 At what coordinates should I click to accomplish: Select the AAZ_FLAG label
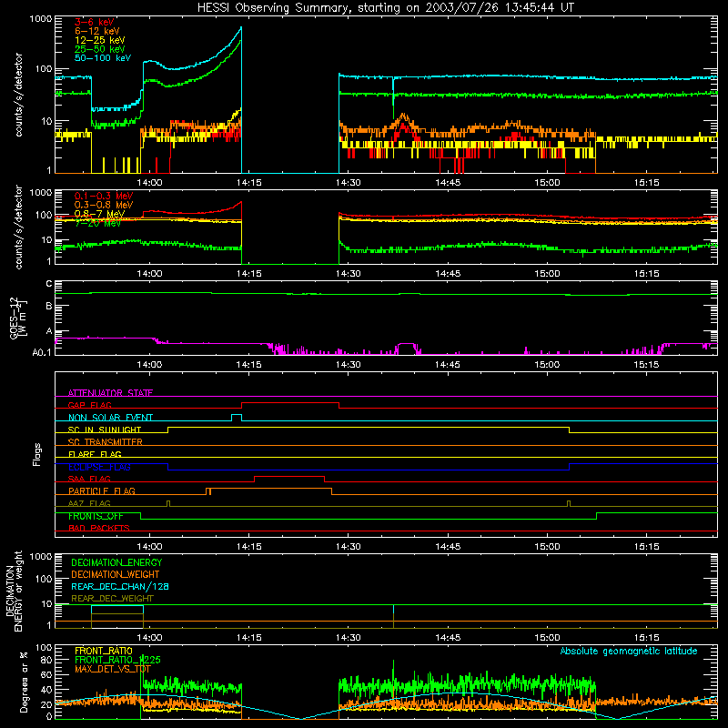(x=89, y=503)
